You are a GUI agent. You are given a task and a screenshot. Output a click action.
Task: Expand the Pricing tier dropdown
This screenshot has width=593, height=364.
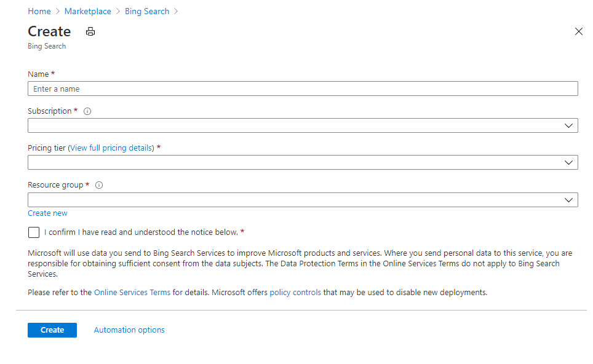pyautogui.click(x=301, y=162)
